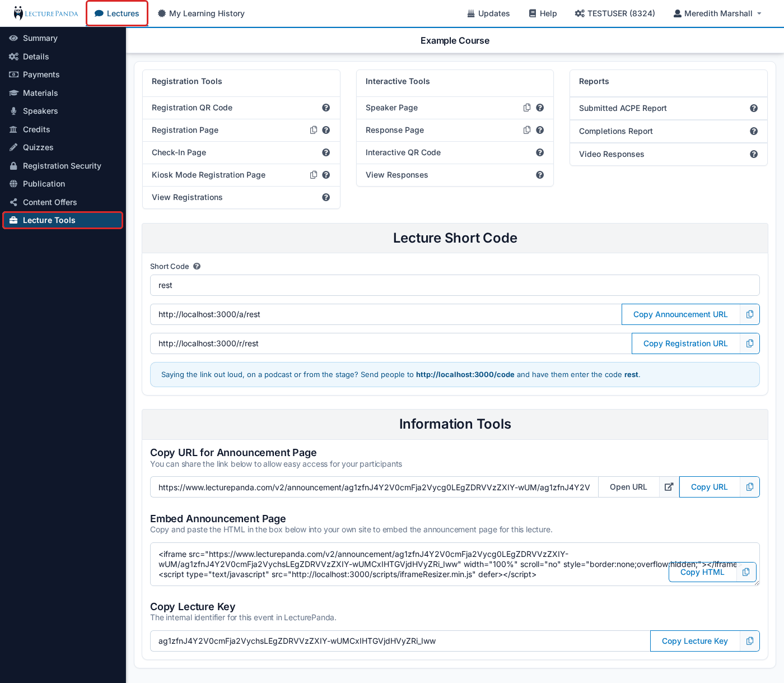784x683 pixels.
Task: Open help for View Registrations
Action: pos(326,197)
